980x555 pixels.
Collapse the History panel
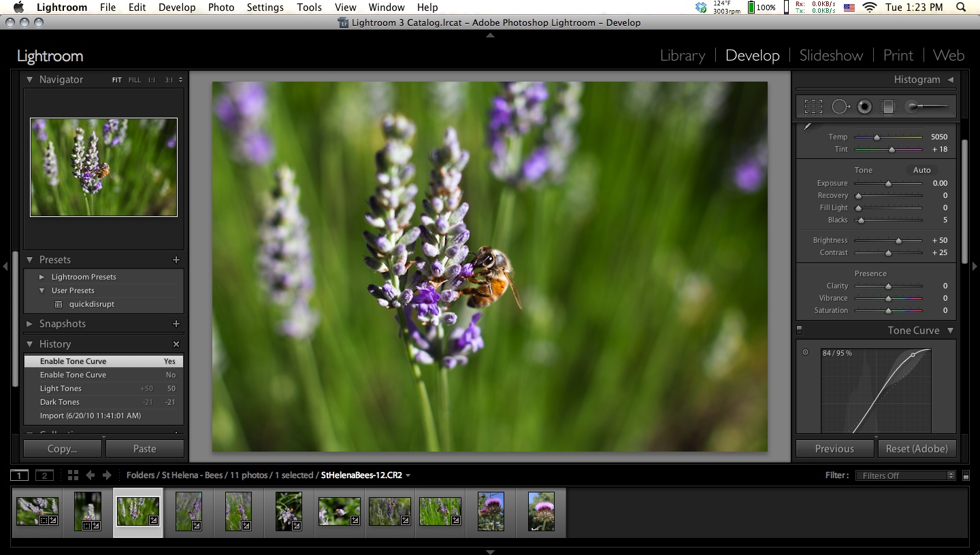coord(29,344)
